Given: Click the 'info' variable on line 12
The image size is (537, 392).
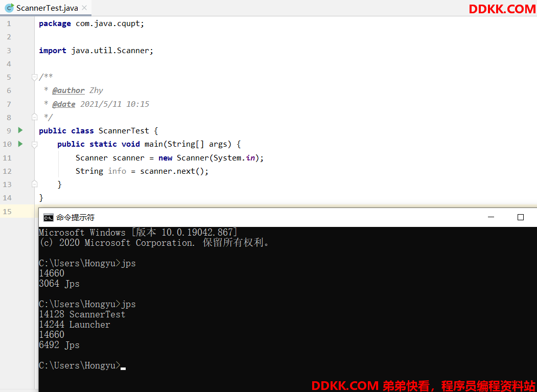Looking at the screenshot, I should (x=117, y=171).
